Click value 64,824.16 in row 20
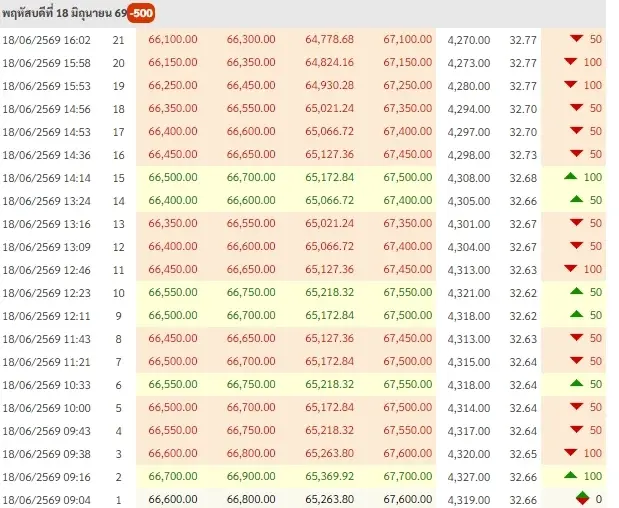This screenshot has height=508, width=619. [330, 62]
